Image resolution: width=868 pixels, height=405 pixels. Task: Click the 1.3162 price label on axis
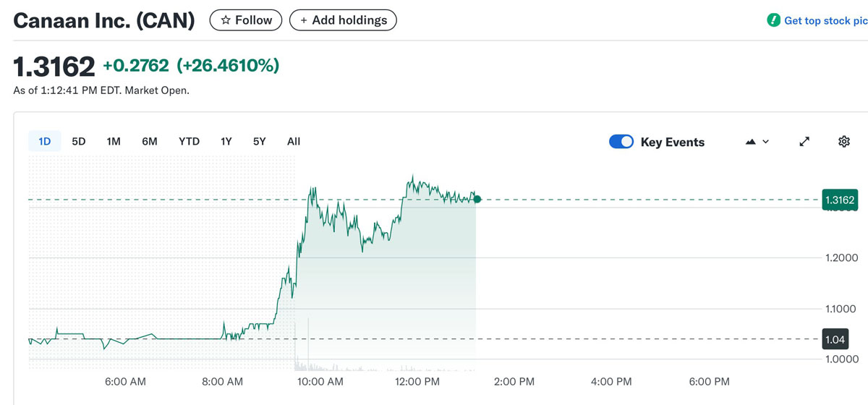[x=840, y=200]
